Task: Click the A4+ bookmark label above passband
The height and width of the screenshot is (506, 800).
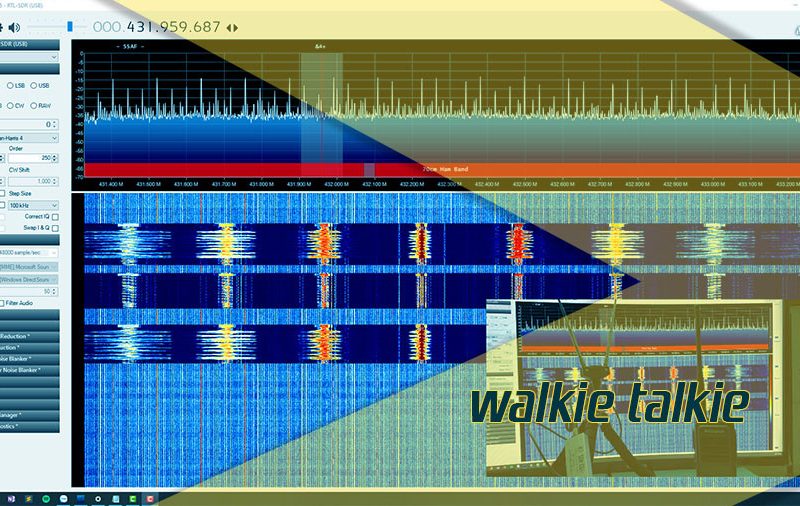Action: 320,46
